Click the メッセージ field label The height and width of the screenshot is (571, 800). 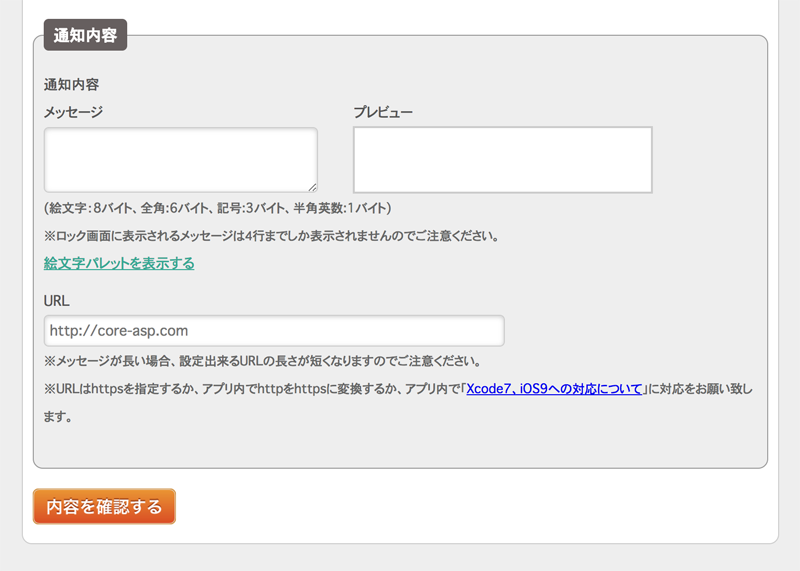click(73, 112)
